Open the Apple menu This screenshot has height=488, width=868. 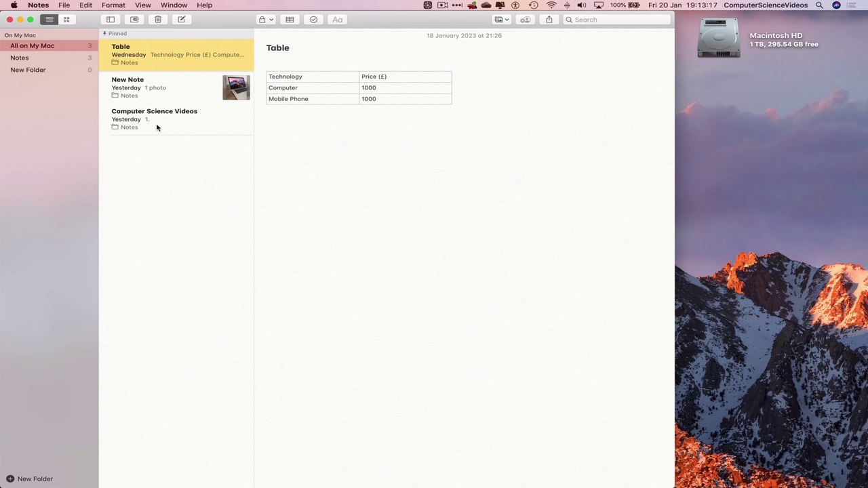pyautogui.click(x=14, y=5)
